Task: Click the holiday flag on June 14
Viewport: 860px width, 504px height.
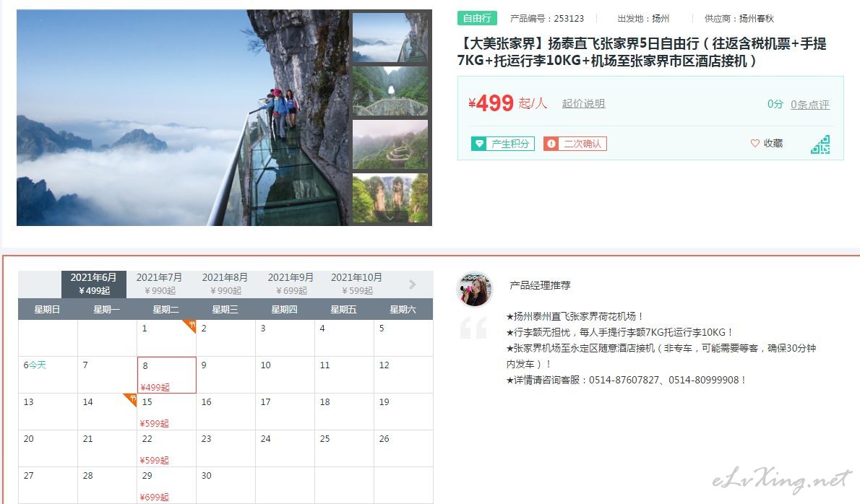Action: (131, 400)
